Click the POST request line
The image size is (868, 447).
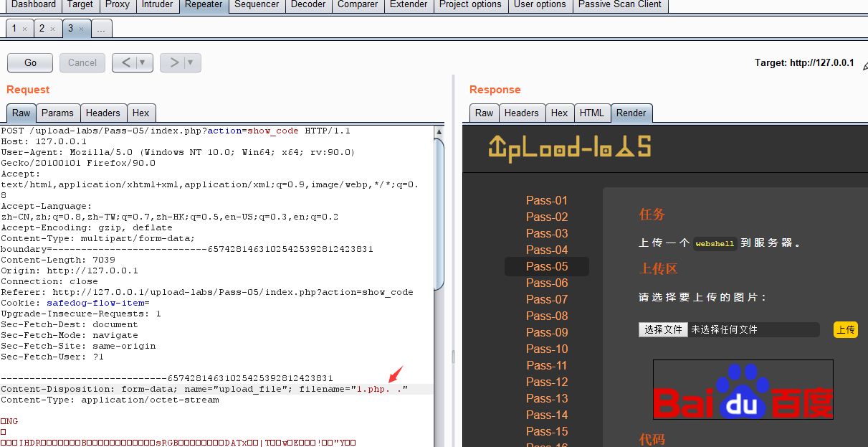point(176,131)
